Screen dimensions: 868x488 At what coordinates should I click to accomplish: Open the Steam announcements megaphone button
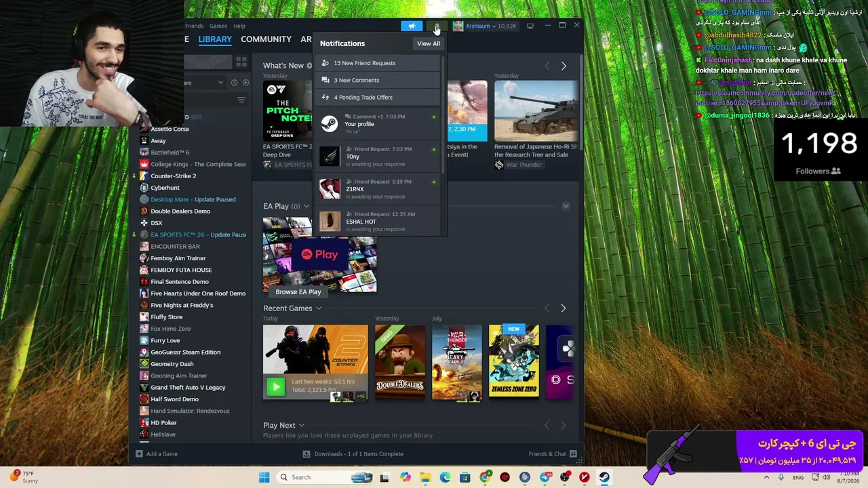pos(412,26)
